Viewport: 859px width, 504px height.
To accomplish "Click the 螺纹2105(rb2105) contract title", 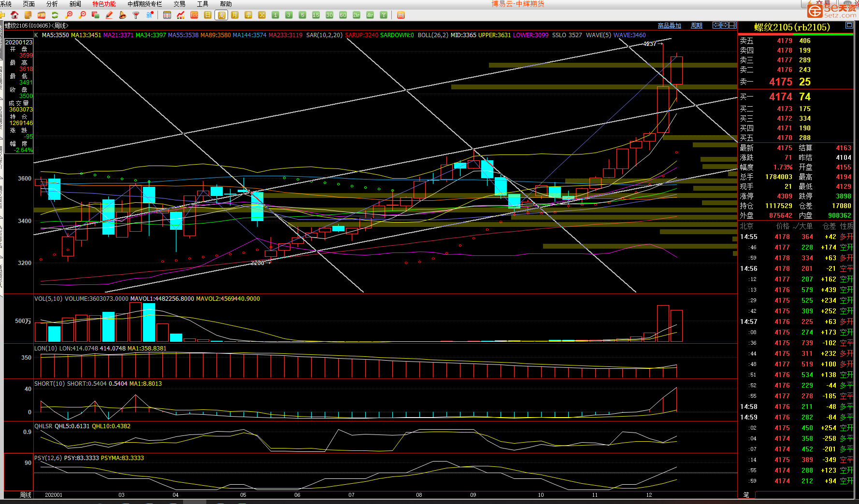I will pos(792,28).
